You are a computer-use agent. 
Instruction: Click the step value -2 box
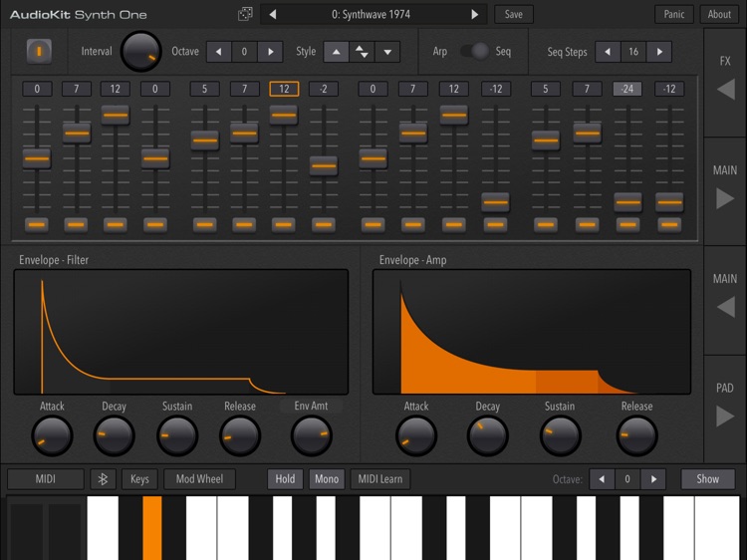tap(324, 89)
